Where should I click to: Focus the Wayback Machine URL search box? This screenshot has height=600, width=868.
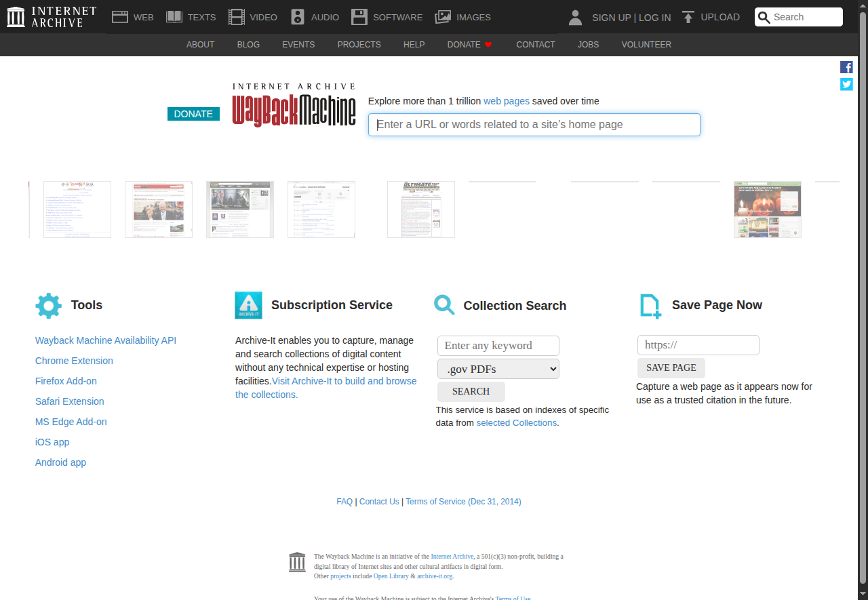click(x=534, y=125)
